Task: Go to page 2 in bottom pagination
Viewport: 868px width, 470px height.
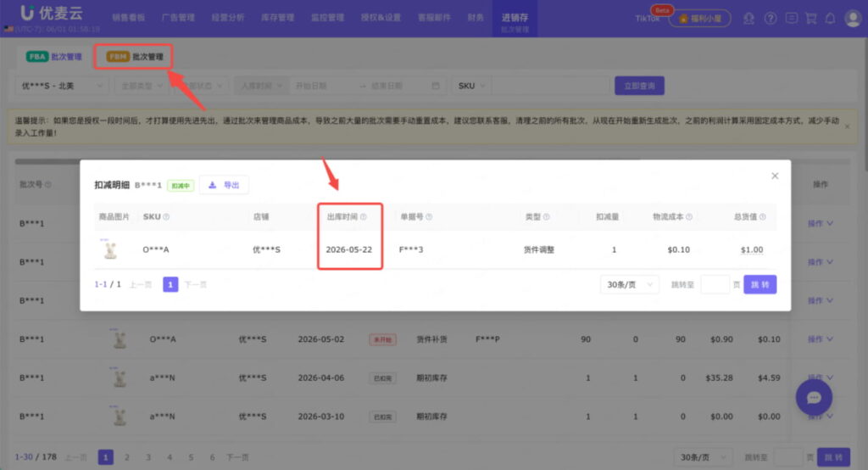Action: coord(127,457)
